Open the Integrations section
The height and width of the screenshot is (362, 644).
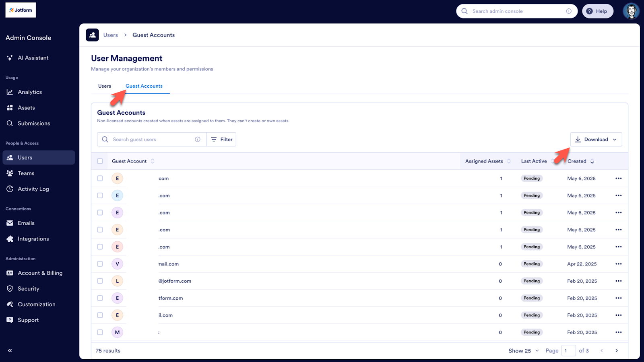(33, 239)
